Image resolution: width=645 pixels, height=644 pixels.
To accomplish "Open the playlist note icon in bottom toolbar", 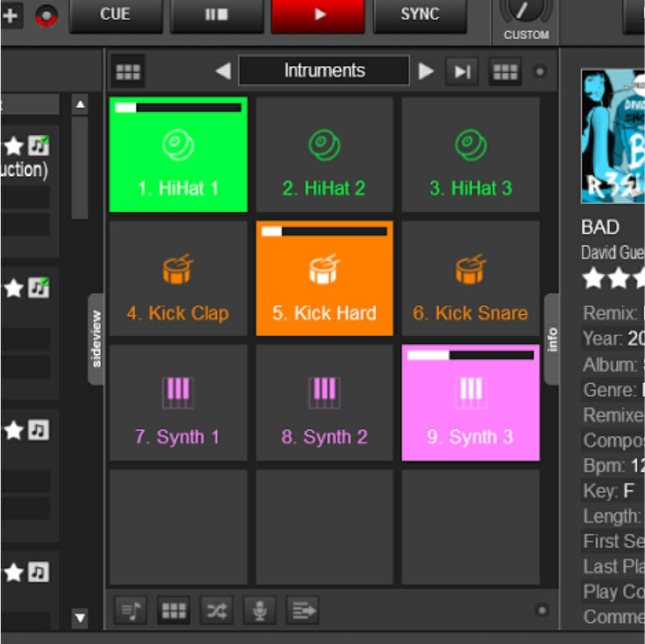I will click(130, 610).
